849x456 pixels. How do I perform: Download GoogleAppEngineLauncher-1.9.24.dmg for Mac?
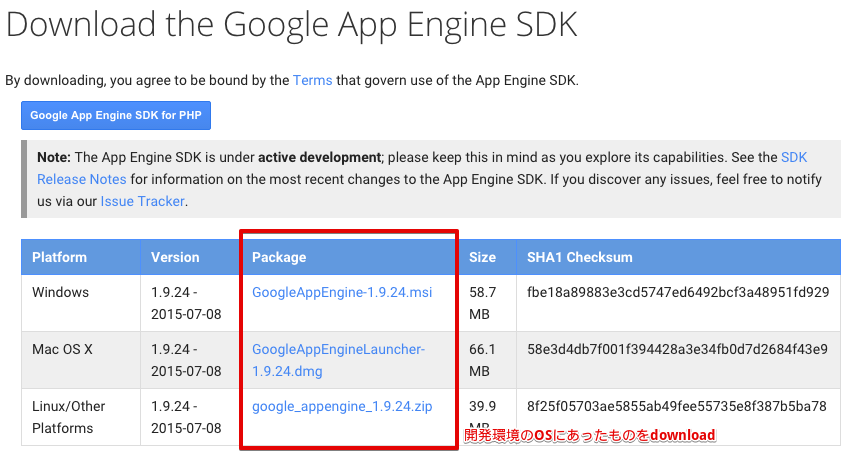click(x=338, y=360)
